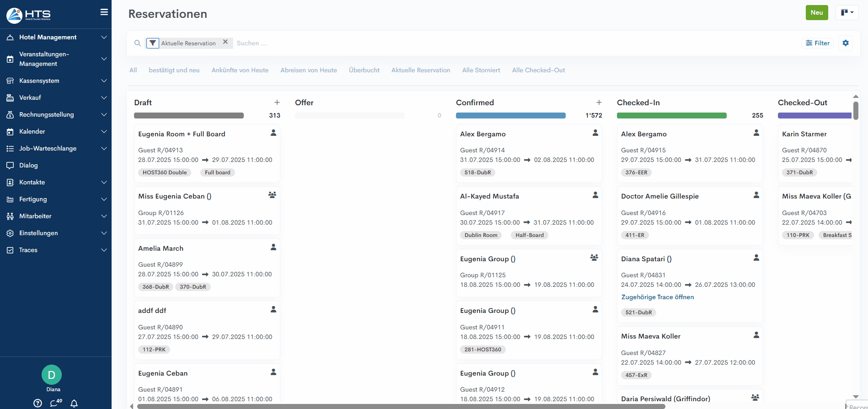This screenshot has width=868, height=409.
Task: Click the blue Confirmed progress bar
Action: tap(510, 116)
